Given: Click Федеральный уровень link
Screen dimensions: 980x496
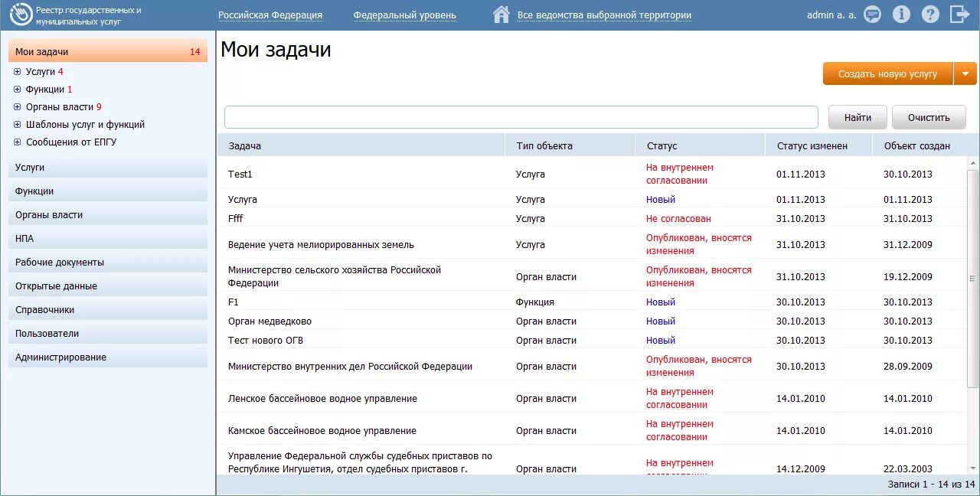Looking at the screenshot, I should tap(405, 15).
